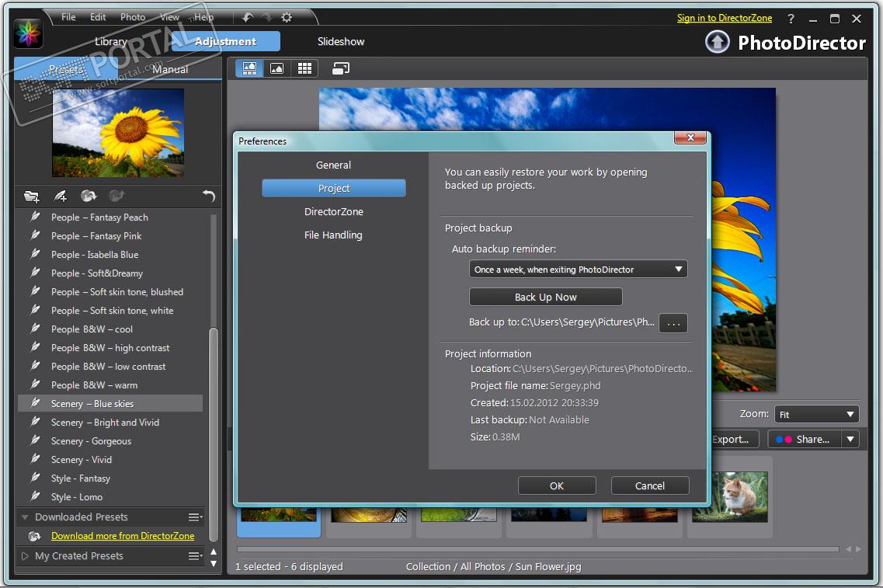Click brush icon next to Style - Lomo

(35, 496)
